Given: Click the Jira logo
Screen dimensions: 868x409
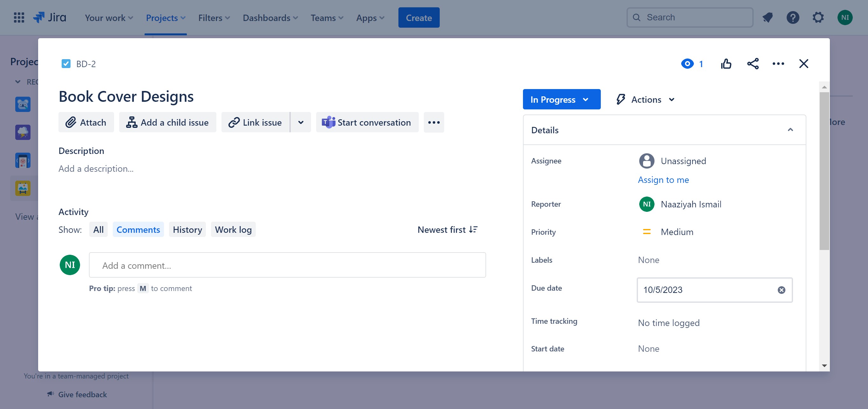Looking at the screenshot, I should tap(50, 17).
